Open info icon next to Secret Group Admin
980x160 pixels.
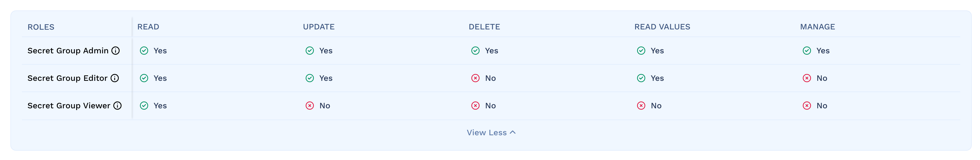[116, 51]
